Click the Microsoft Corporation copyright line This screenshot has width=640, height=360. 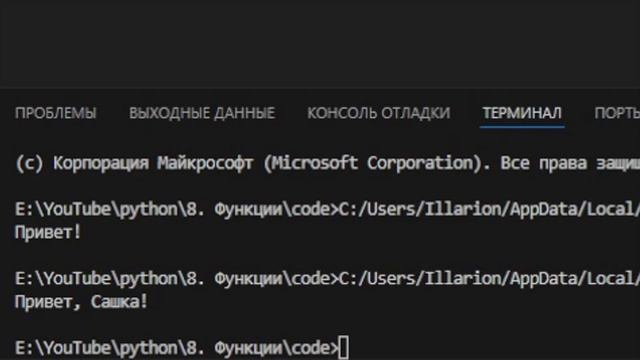(327, 163)
